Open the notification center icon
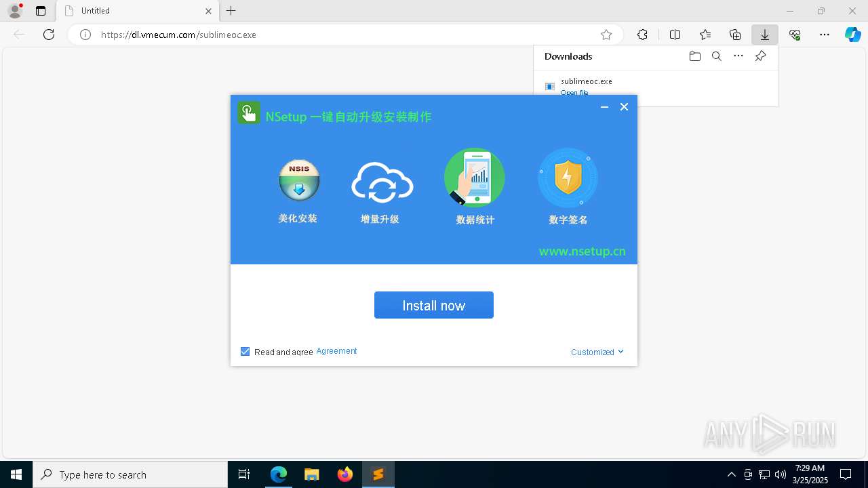The image size is (868, 488). coord(846,474)
